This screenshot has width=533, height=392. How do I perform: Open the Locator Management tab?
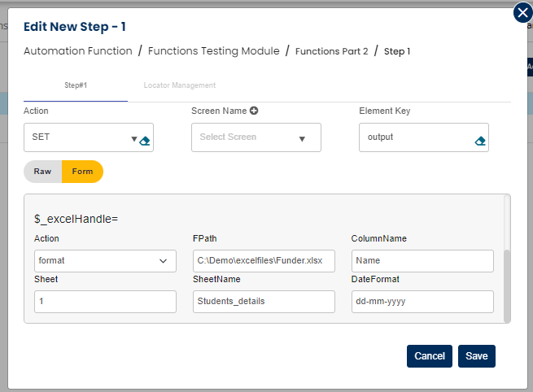[x=179, y=85]
